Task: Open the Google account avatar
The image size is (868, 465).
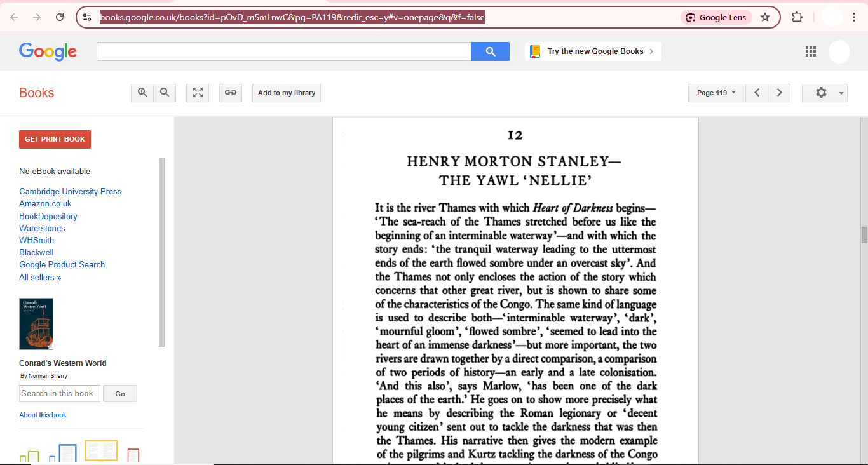Action: (x=839, y=51)
